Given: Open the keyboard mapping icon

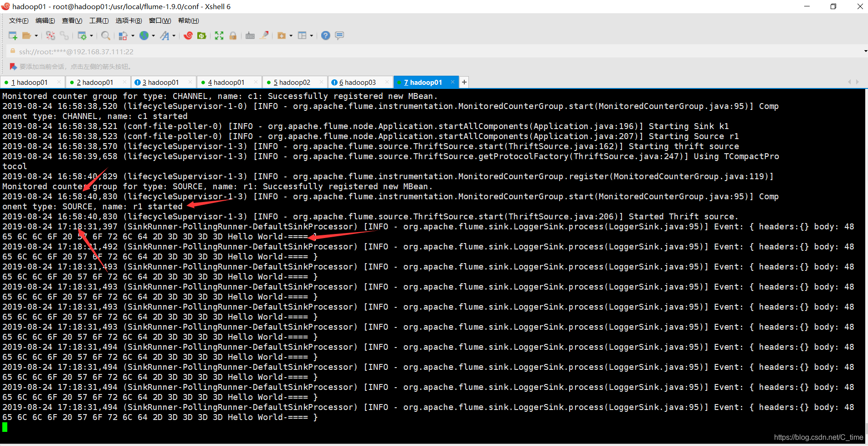Looking at the screenshot, I should point(250,36).
